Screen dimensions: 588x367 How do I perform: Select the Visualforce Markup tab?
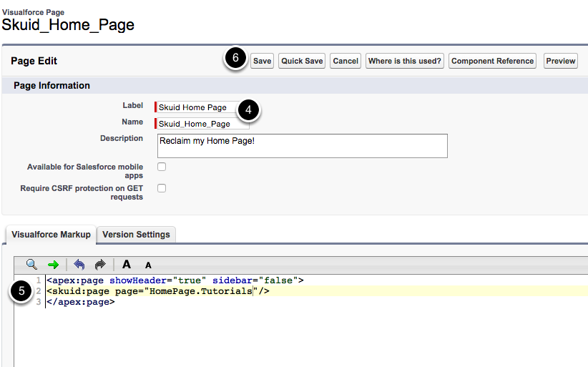[x=52, y=235]
